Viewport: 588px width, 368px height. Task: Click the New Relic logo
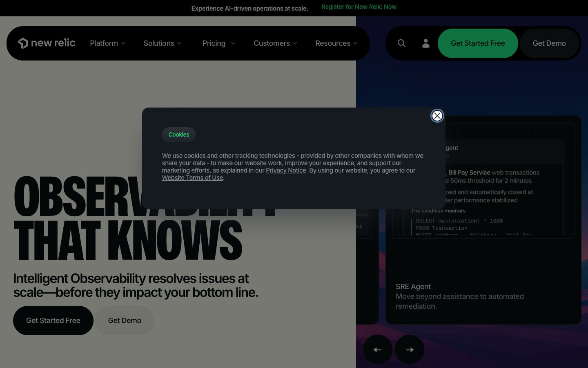point(47,43)
